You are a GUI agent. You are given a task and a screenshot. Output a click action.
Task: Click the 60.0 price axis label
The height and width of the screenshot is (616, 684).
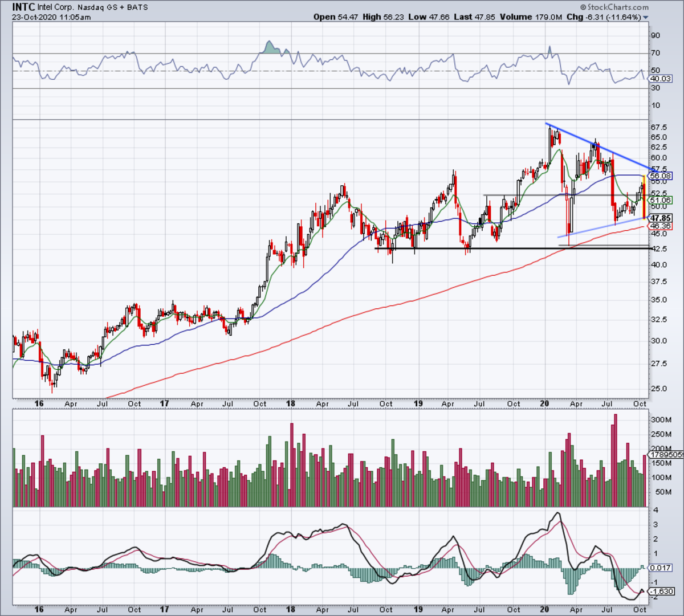pos(658,158)
